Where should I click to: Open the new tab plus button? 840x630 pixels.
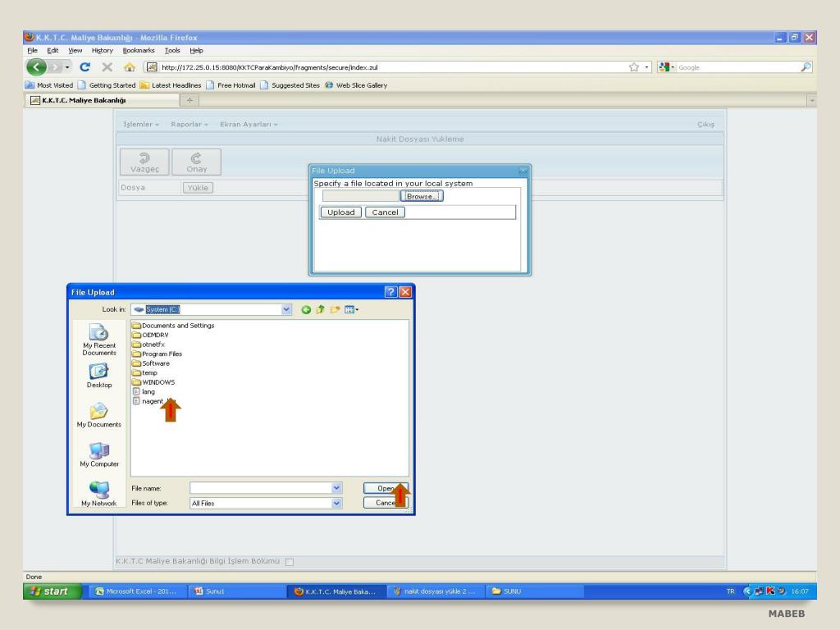(189, 100)
